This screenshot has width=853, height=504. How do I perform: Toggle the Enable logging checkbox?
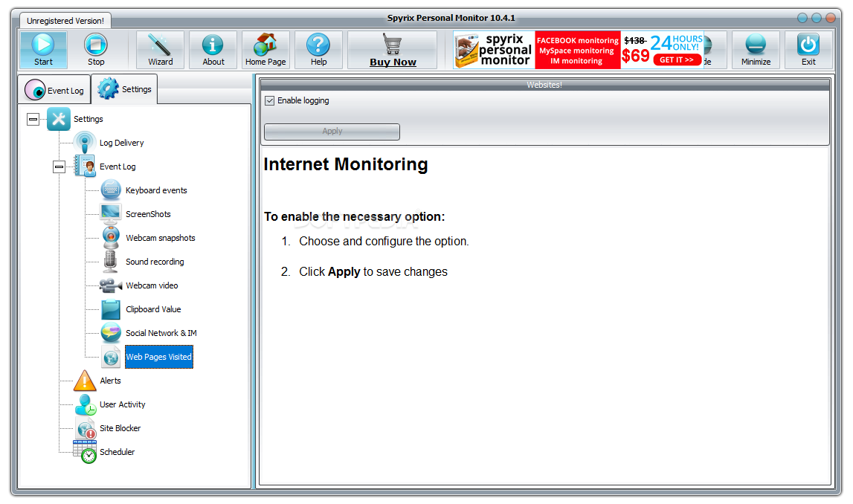point(270,100)
